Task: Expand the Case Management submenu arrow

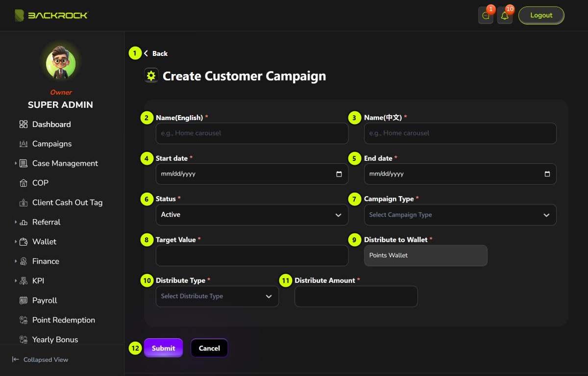Action: tap(16, 163)
